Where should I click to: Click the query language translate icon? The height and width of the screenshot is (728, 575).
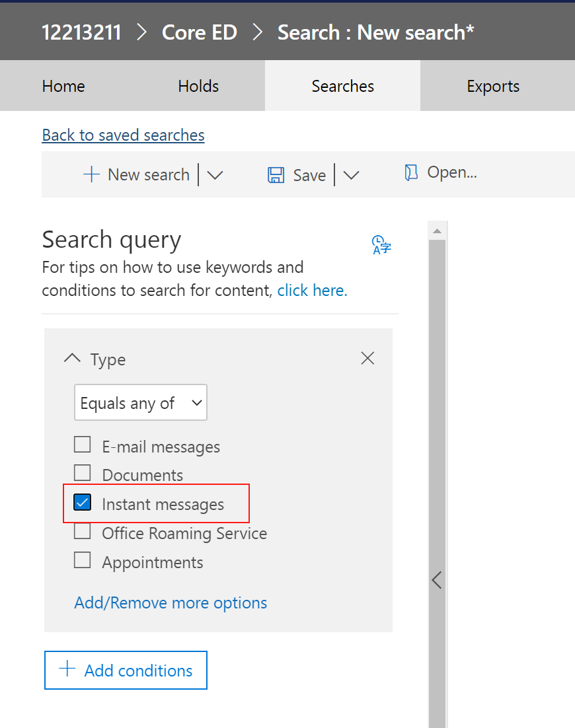(381, 244)
